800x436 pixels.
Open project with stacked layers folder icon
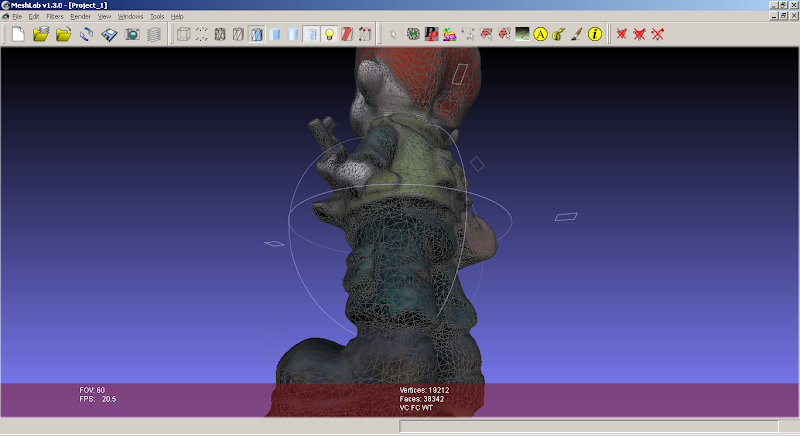pyautogui.click(x=41, y=34)
